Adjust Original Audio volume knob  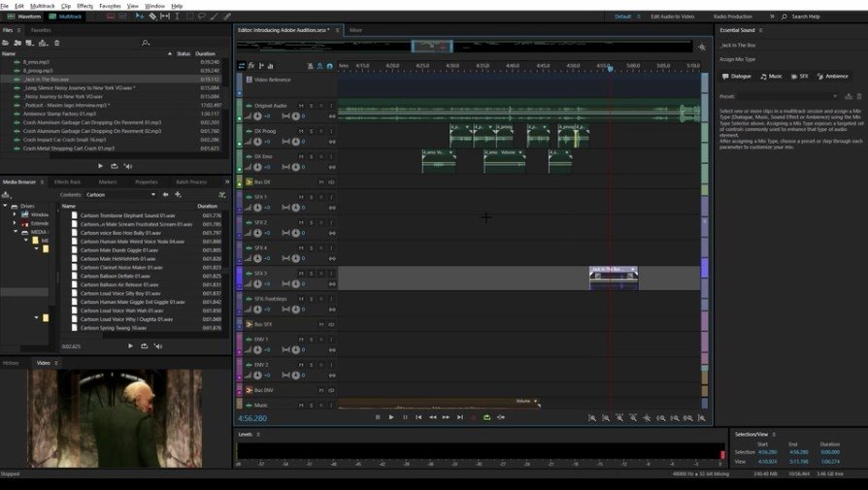257,116
